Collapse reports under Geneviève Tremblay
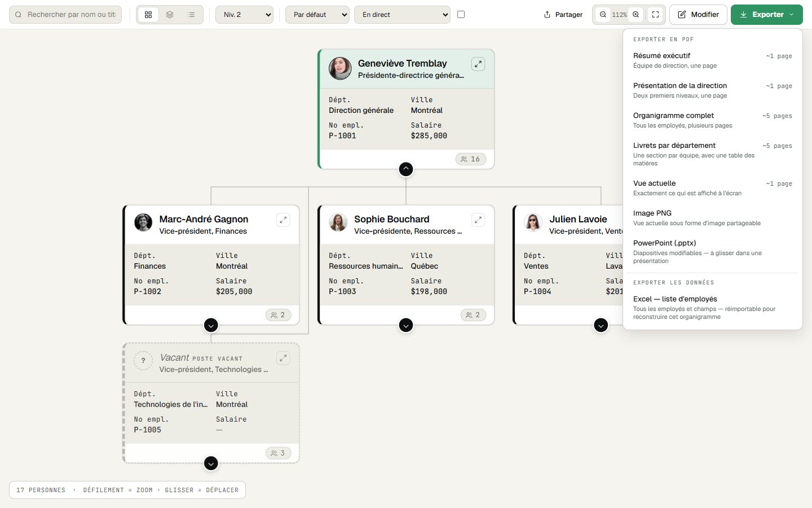The width and height of the screenshot is (812, 508). (x=406, y=169)
